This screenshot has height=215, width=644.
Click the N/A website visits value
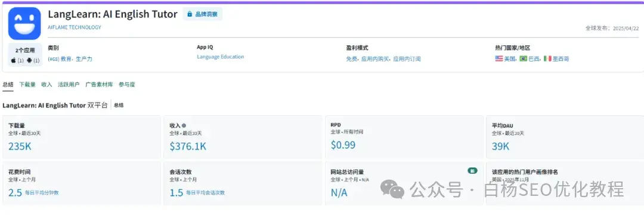(339, 192)
